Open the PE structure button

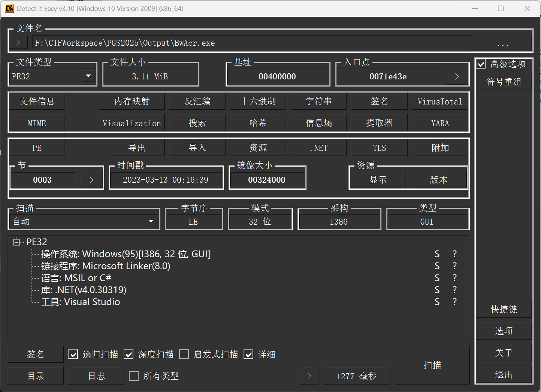click(37, 148)
